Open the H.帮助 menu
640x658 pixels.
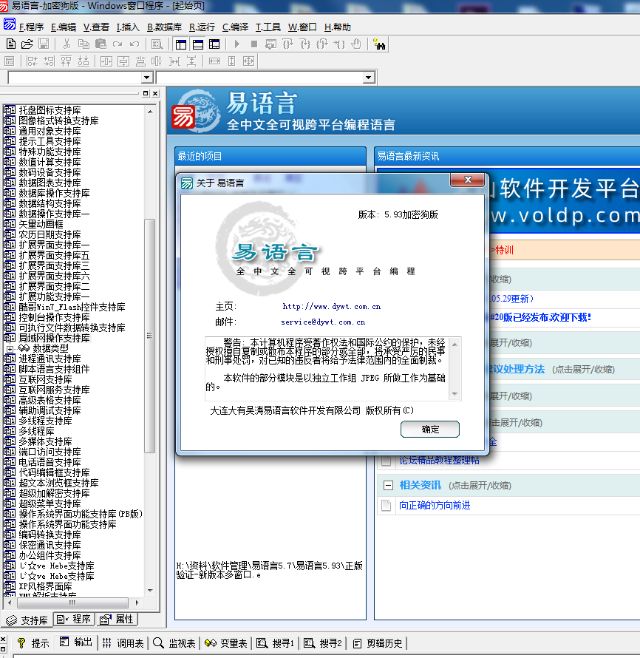click(x=337, y=27)
